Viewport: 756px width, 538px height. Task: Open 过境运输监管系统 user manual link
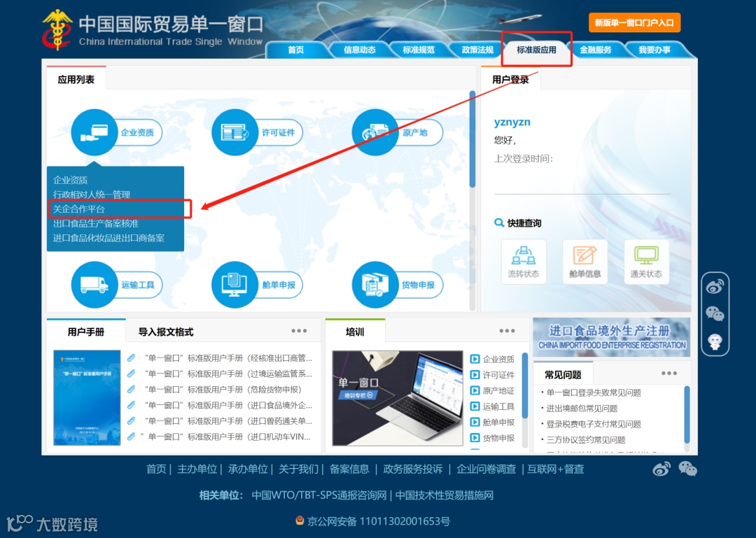pyautogui.click(x=228, y=374)
